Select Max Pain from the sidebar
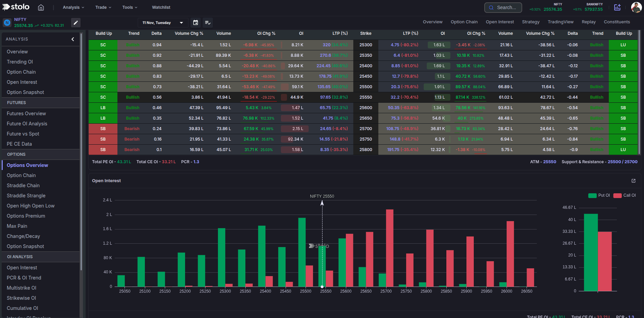Image resolution: width=644 pixels, height=318 pixels. coord(17,226)
